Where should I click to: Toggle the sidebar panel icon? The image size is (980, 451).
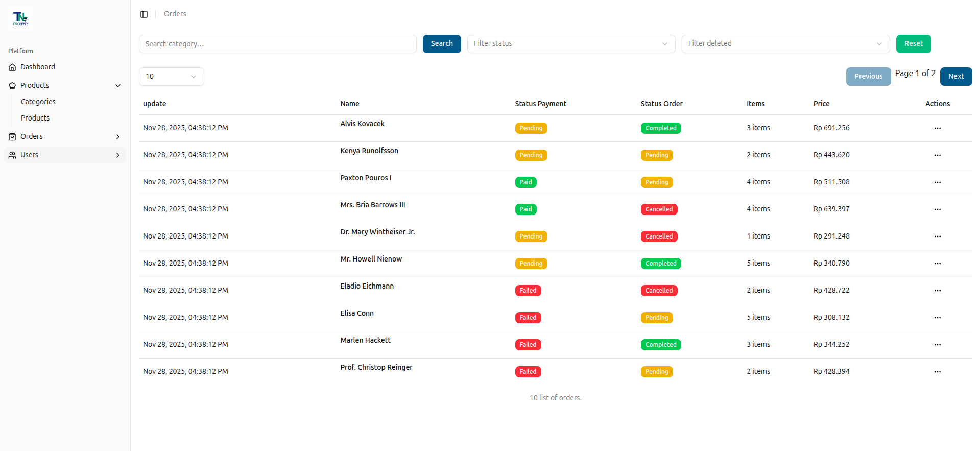[x=144, y=14]
